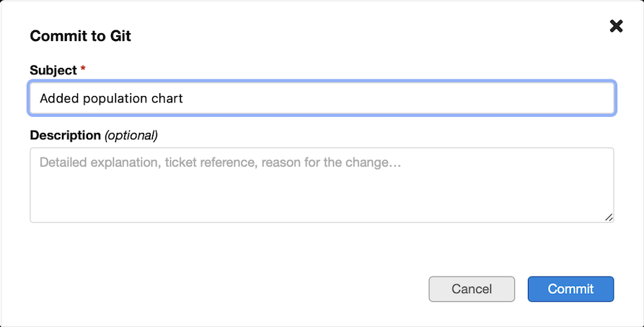Click the Commit button
This screenshot has width=644, height=327.
click(x=570, y=289)
